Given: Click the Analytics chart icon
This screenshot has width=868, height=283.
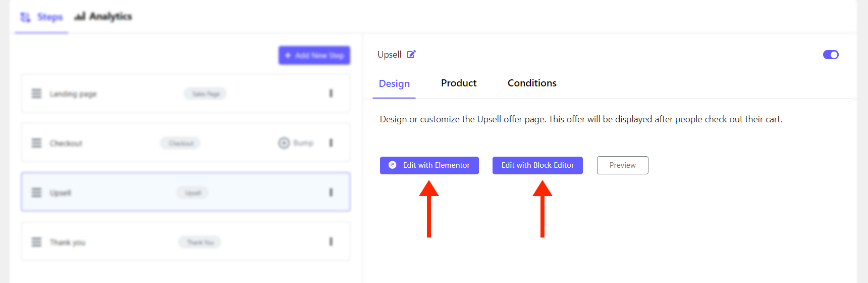Looking at the screenshot, I should click(80, 17).
